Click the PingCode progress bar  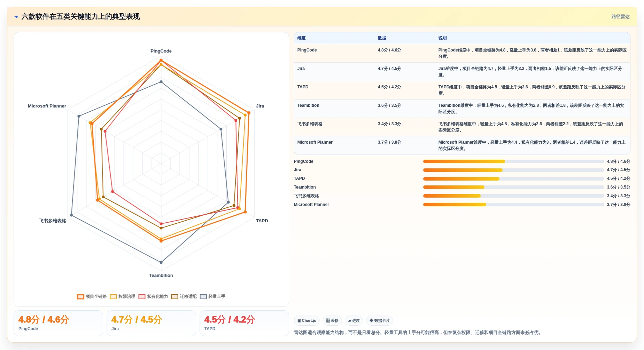[513, 161]
